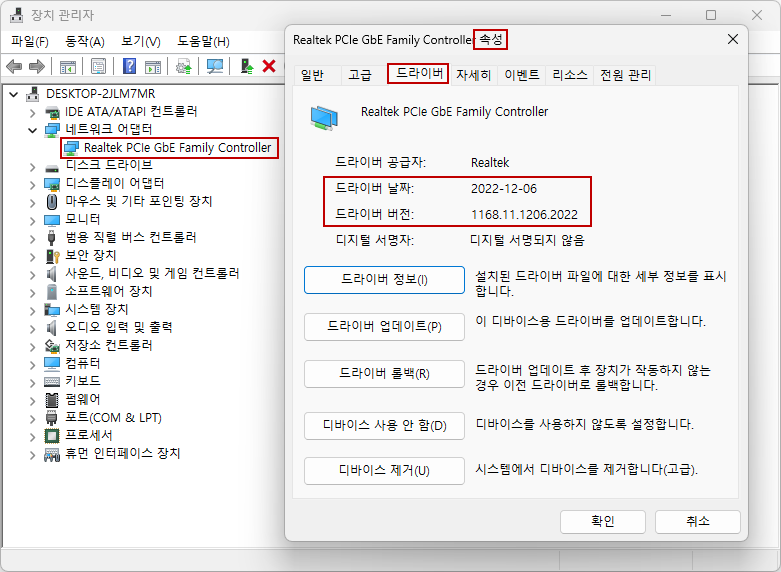Click the IDE ATA/ATAPI controller icon
The width and height of the screenshot is (781, 572).
tap(52, 112)
